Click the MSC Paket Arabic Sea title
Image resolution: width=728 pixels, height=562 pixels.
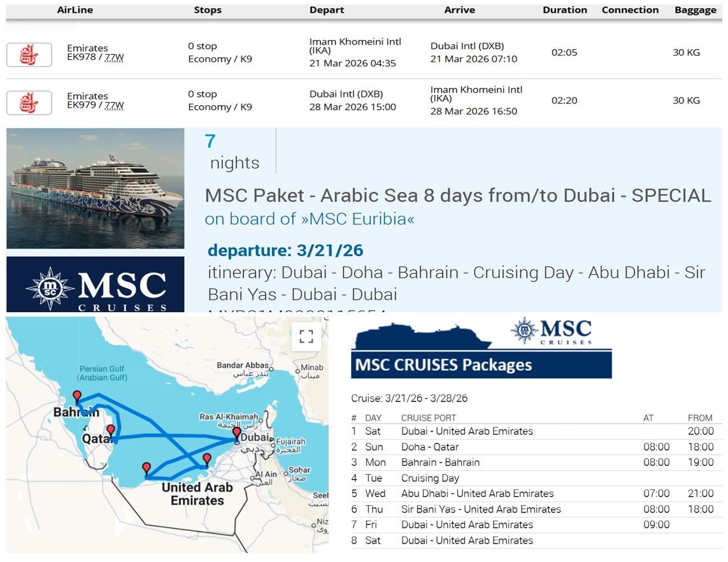click(457, 196)
